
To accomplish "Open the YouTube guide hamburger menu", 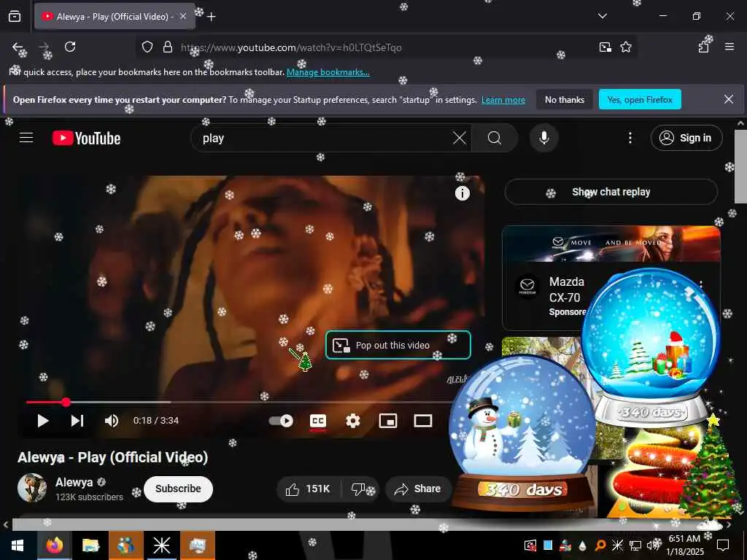I will [x=26, y=138].
